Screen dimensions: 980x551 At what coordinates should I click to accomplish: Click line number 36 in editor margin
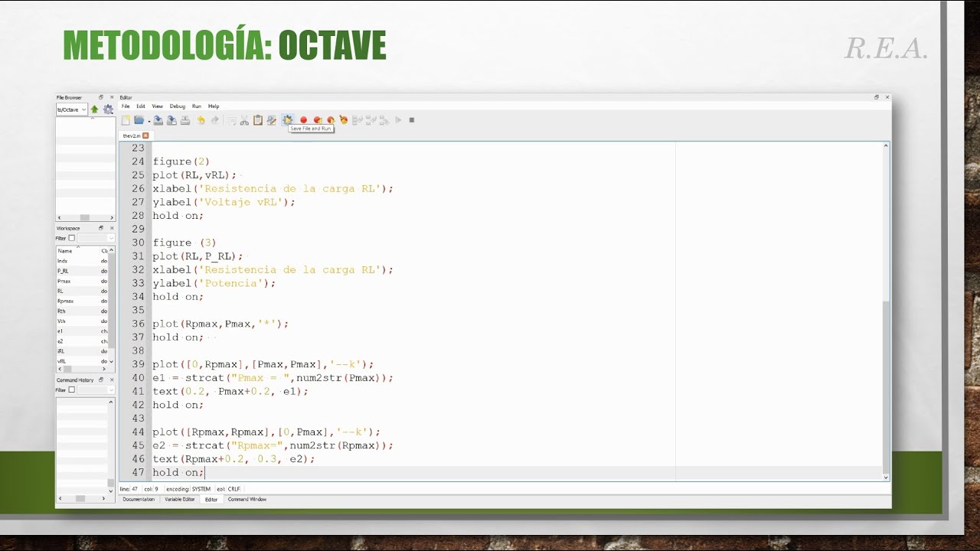pyautogui.click(x=138, y=324)
